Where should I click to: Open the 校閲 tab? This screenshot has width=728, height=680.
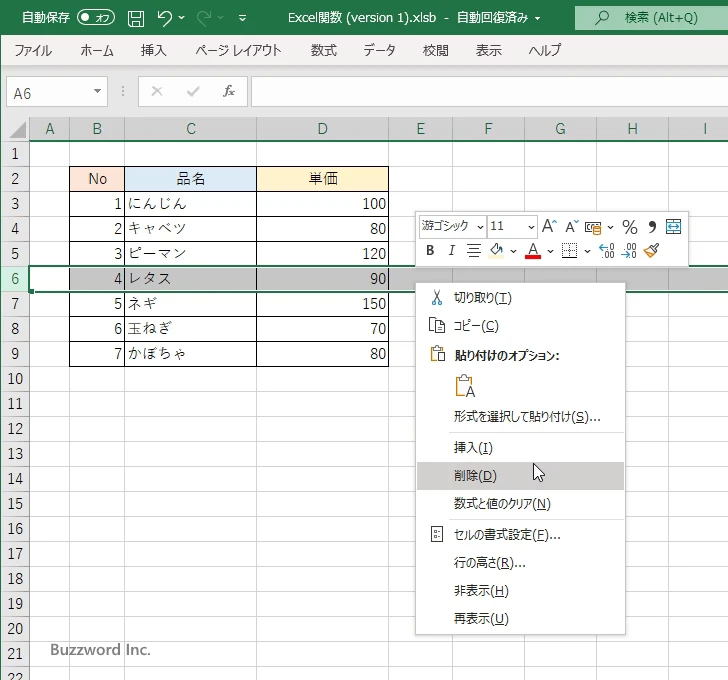436,50
